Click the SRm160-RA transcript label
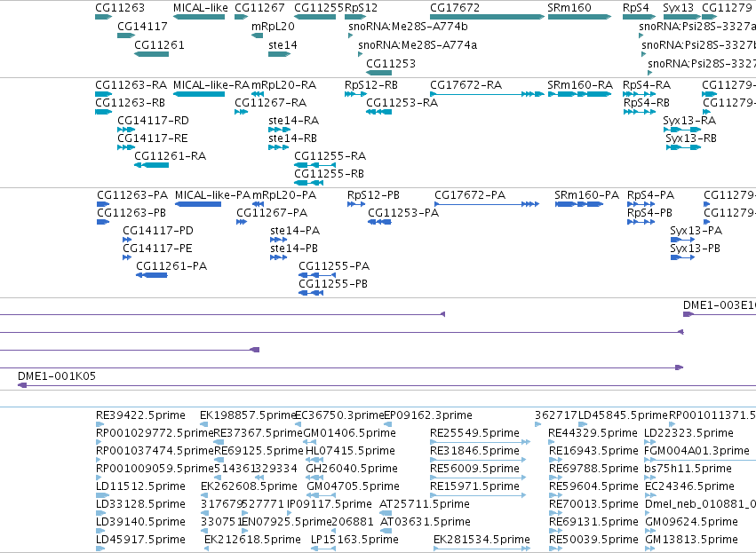 click(580, 85)
